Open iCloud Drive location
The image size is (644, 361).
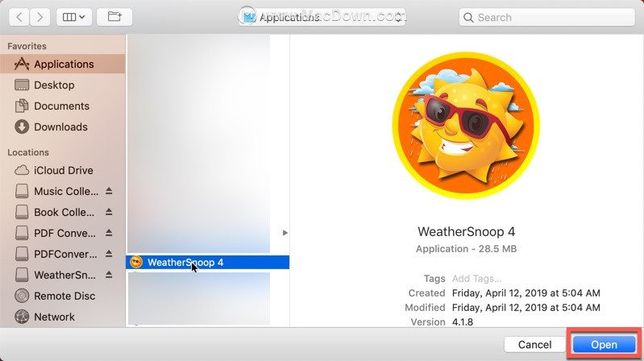62,171
